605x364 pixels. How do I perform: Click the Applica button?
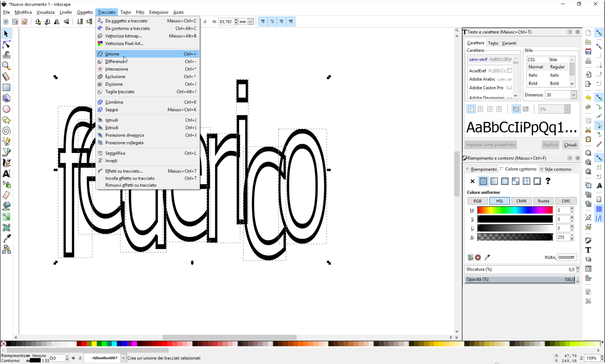[550, 145]
